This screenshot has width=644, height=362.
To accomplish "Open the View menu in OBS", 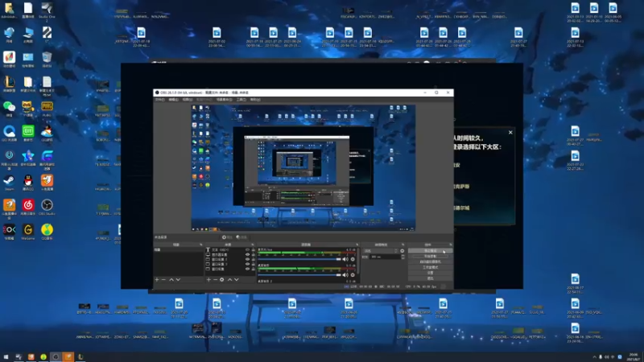I will (x=188, y=100).
